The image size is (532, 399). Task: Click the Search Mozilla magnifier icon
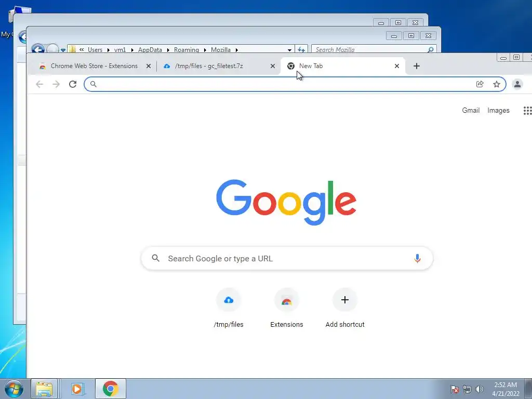pos(431,49)
